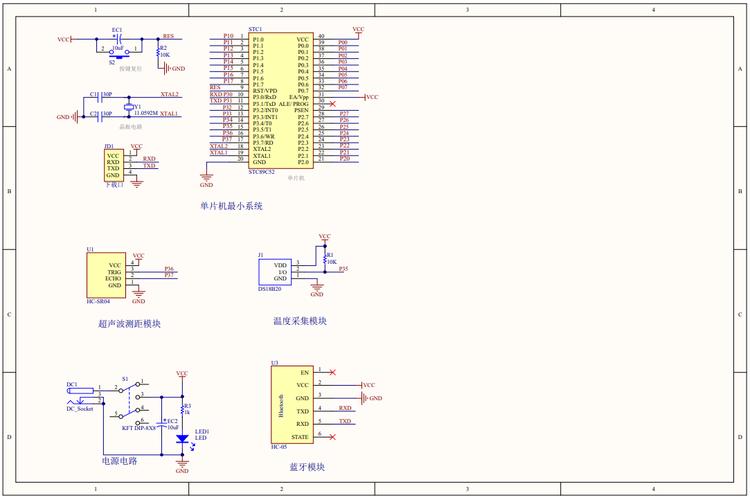Select the Y1 11.0592M crystal symbol
The image size is (750, 500).
[x=128, y=107]
